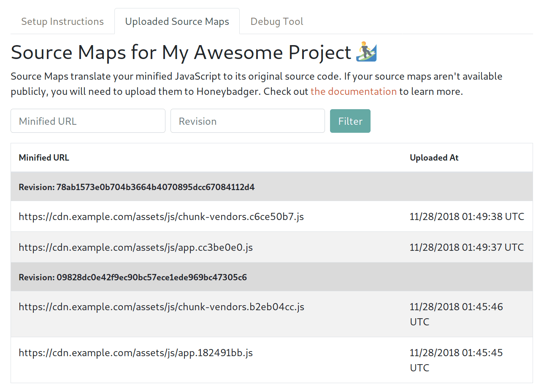Open the Setup Instructions tab
Image resolution: width=544 pixels, height=392 pixels.
pos(62,21)
